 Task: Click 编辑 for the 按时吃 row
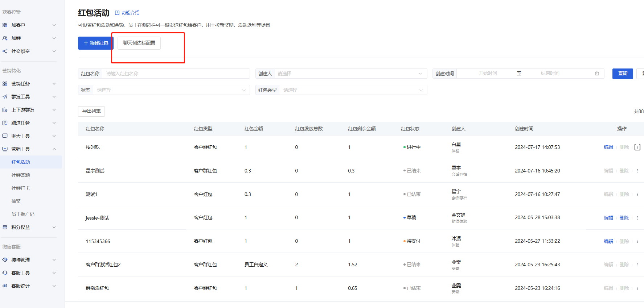[608, 147]
